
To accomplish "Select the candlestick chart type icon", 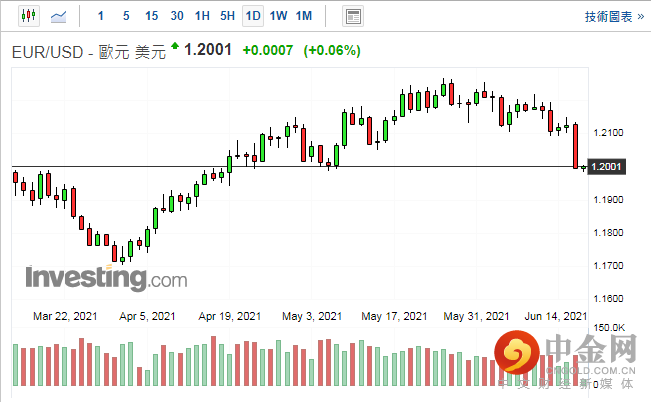I will pos(27,16).
